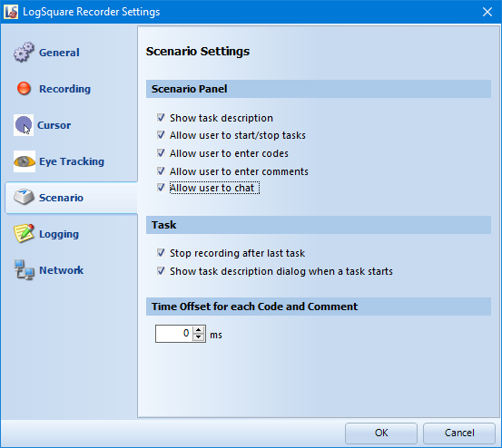
Task: Uncheck Allow user to chat
Action: point(161,188)
